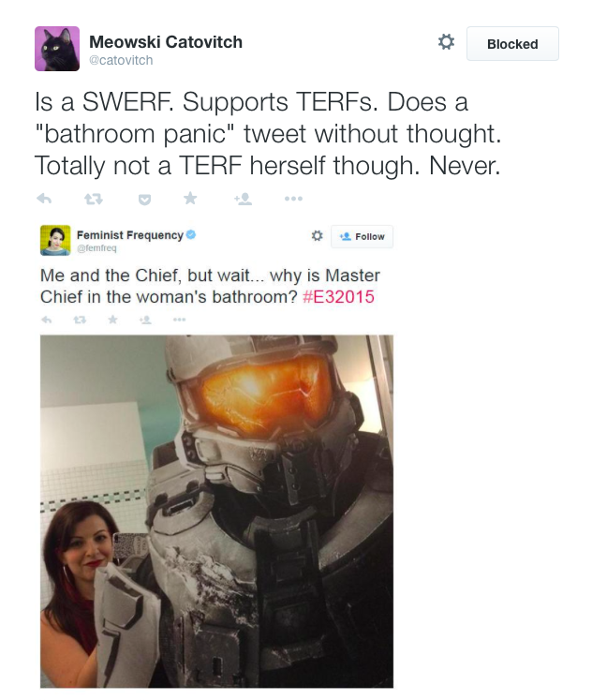Open the more options dots under main tweet
Image resolution: width=592 pixels, height=700 pixels.
[293, 199]
